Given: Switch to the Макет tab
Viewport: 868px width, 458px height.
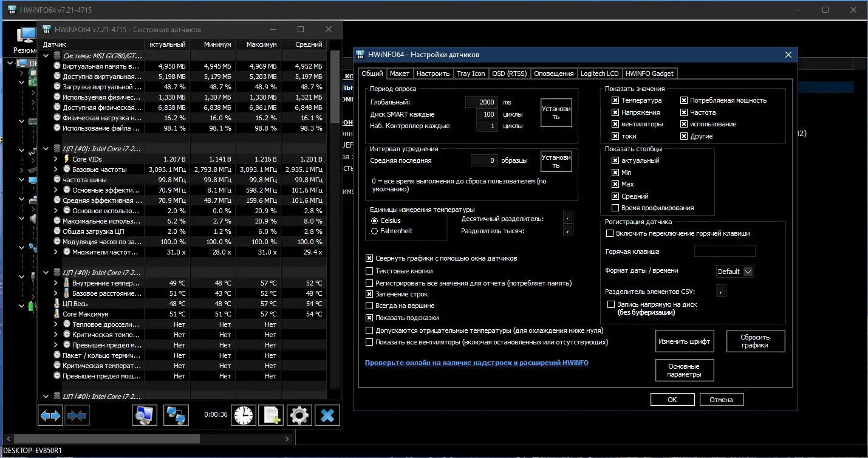Looking at the screenshot, I should [400, 73].
